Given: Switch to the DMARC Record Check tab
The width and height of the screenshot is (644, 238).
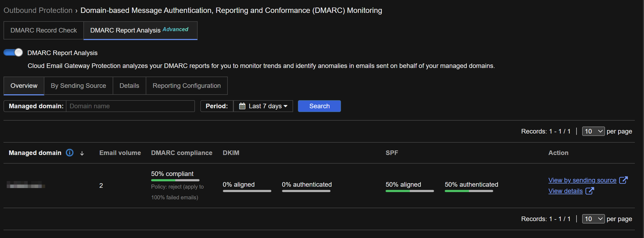Looking at the screenshot, I should [x=44, y=30].
